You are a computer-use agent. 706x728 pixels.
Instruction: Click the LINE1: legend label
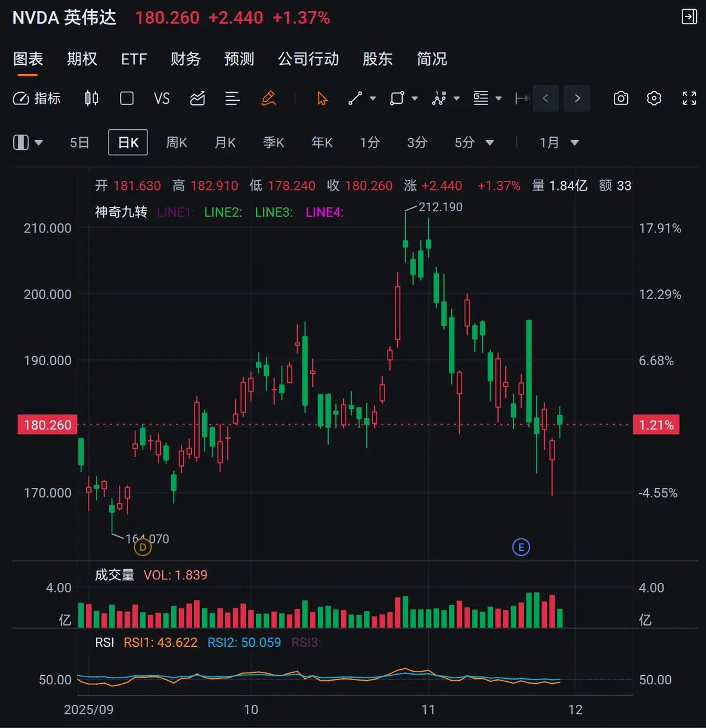point(176,212)
